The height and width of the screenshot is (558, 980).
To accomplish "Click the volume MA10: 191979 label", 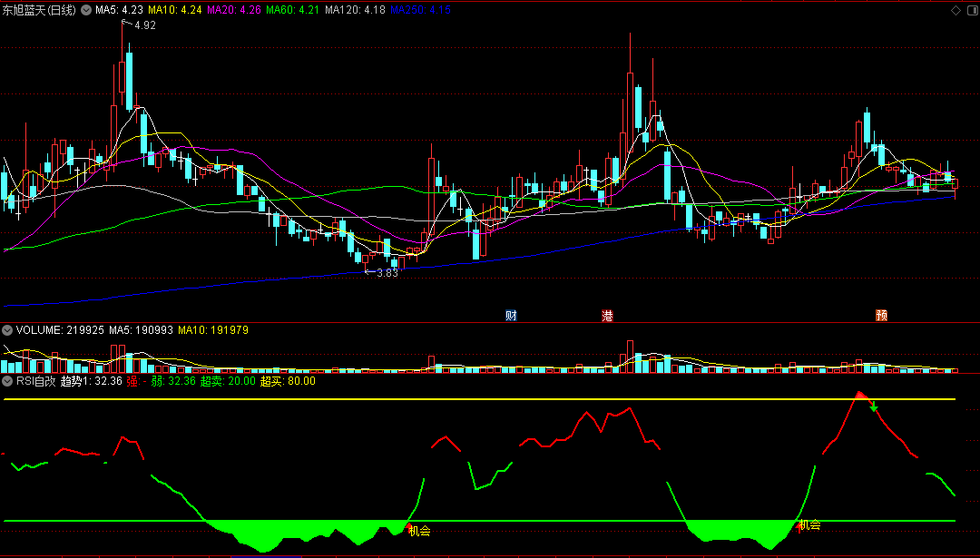I will tap(213, 329).
